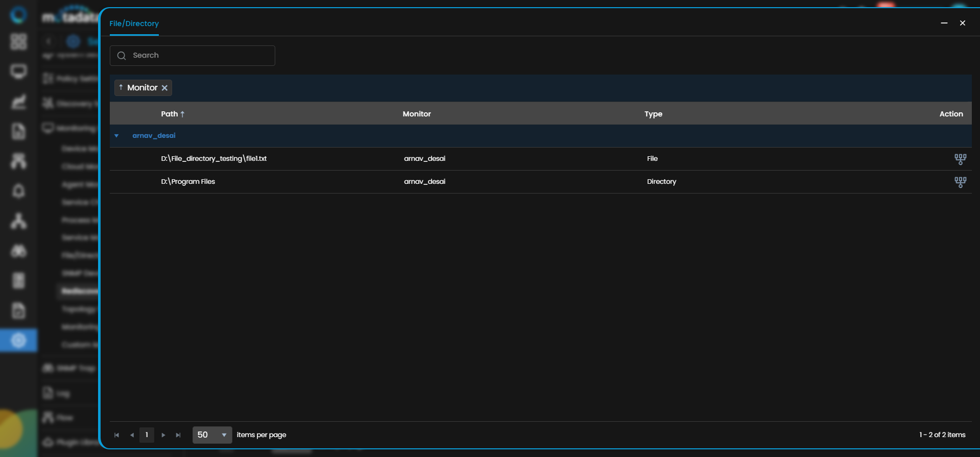Click the arnav_desai group label
The height and width of the screenshot is (457, 980).
[x=154, y=136]
